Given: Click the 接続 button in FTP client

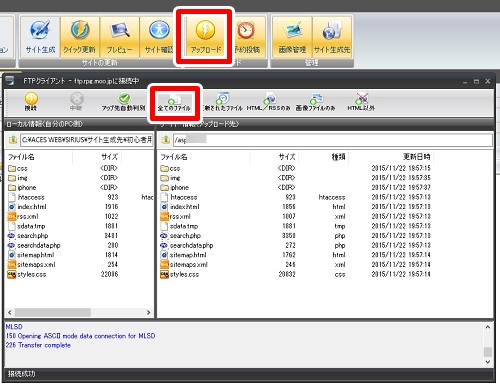Looking at the screenshot, I should [31, 102].
